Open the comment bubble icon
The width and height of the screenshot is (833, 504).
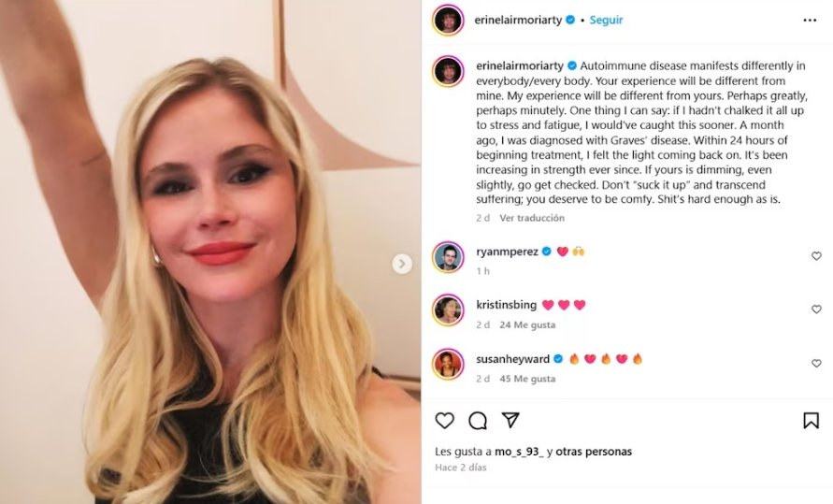tap(478, 421)
